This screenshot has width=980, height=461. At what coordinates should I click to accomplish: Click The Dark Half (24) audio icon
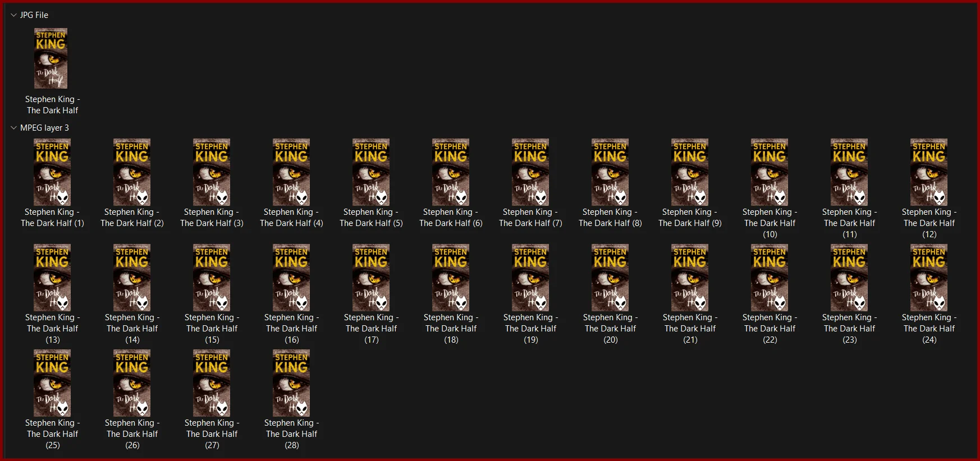(x=929, y=278)
